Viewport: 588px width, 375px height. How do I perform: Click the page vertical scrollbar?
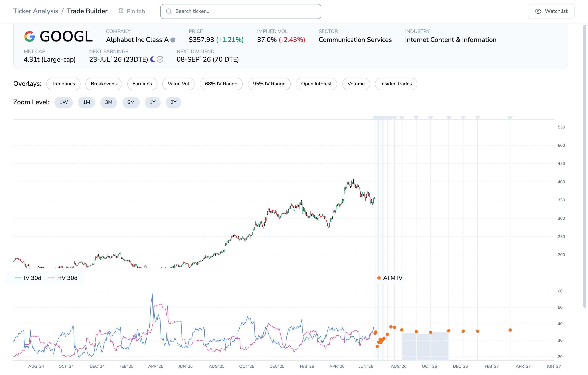pos(585,166)
